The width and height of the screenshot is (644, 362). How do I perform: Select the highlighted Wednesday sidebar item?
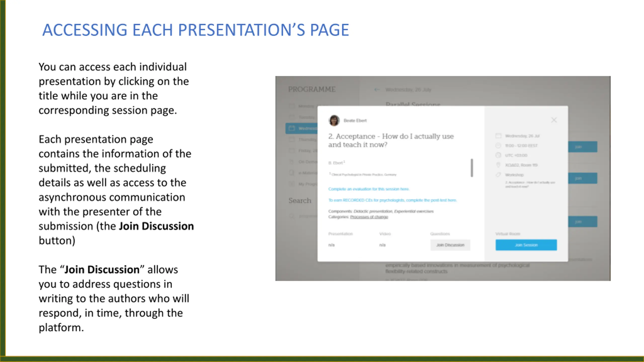point(302,128)
